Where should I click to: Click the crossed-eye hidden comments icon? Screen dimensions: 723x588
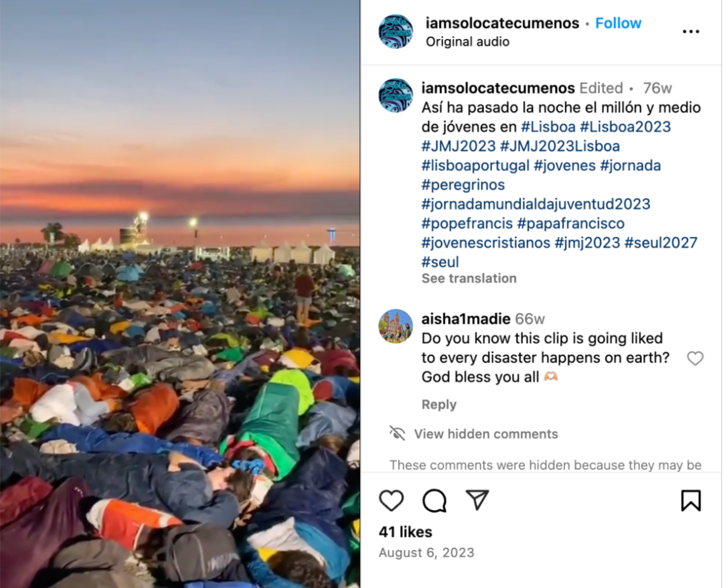[397, 433]
